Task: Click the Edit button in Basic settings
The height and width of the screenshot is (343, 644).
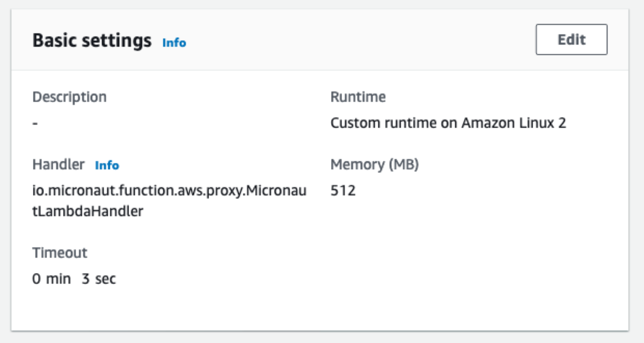Action: coord(571,39)
